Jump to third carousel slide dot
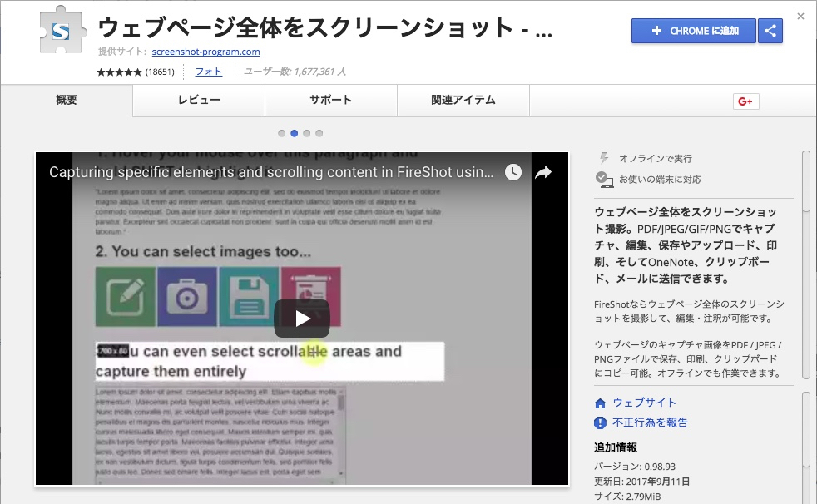Screen dimensions: 817x504 (x=307, y=133)
